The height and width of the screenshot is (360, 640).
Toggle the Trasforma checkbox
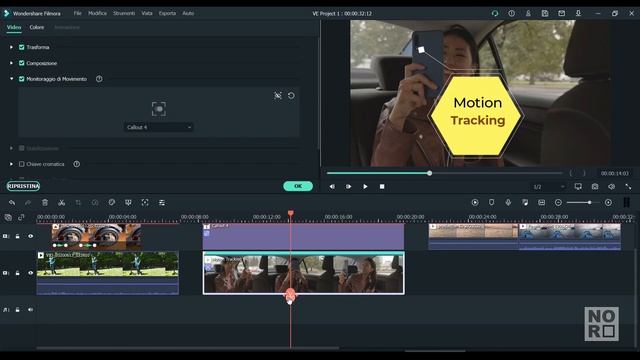point(22,47)
